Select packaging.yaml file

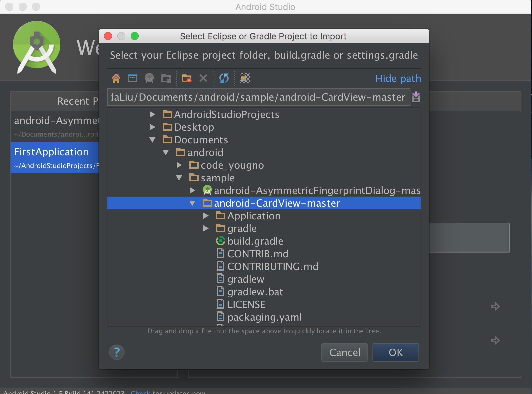265,317
